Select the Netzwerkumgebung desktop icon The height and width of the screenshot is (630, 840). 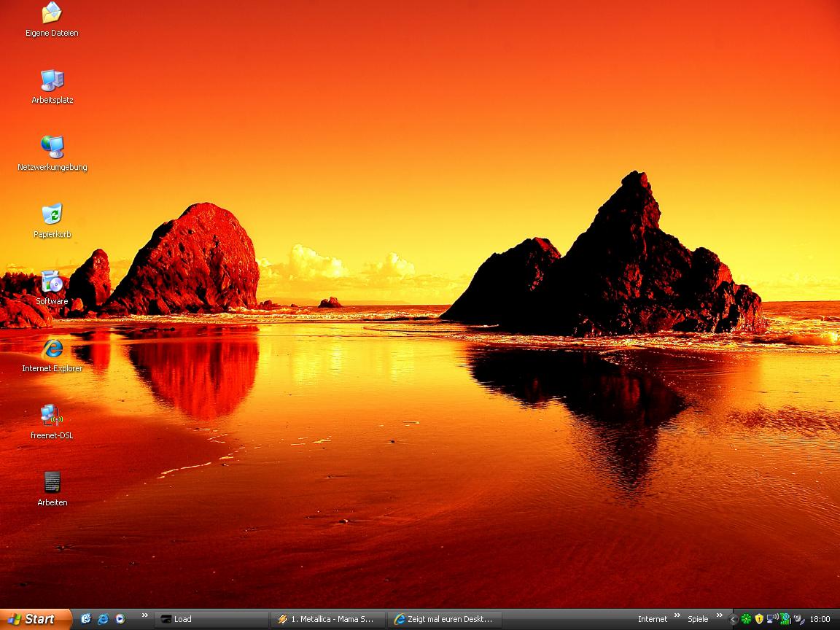click(52, 153)
